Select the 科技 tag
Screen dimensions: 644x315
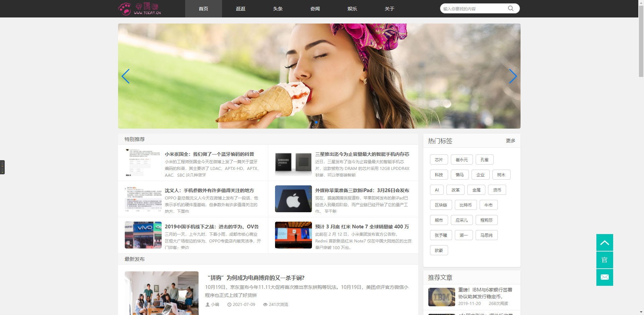click(439, 175)
